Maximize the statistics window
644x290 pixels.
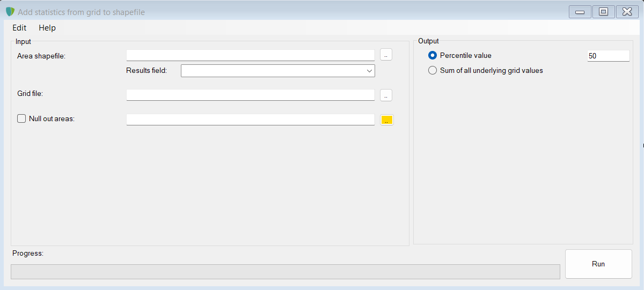603,12
